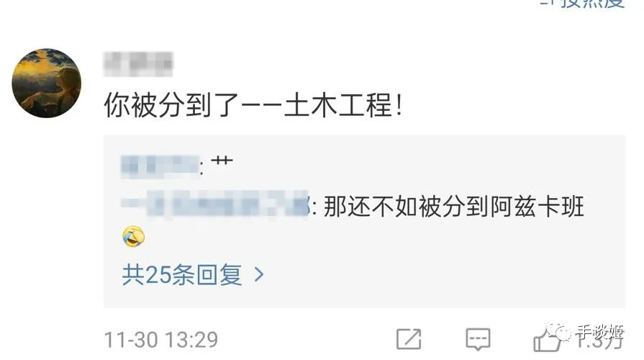This screenshot has height=360, width=644.
Task: Like the comment with thumbs-up icon
Action: click(x=547, y=341)
